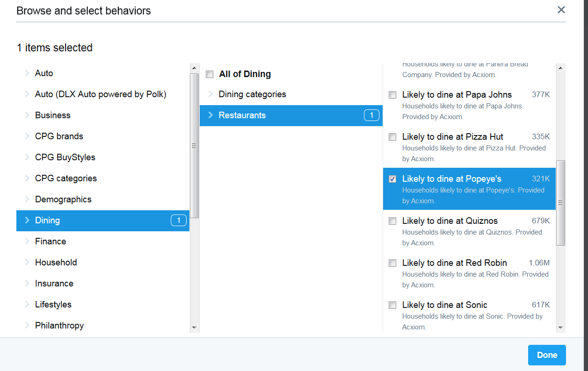This screenshot has width=588, height=371.
Task: Click the restaurants list scrollbar thumb
Action: coord(560,203)
